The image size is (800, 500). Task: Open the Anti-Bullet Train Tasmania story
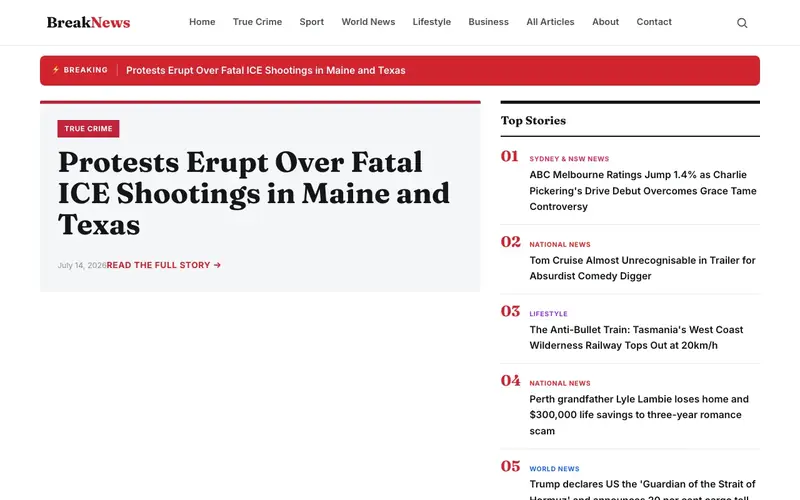pyautogui.click(x=636, y=337)
